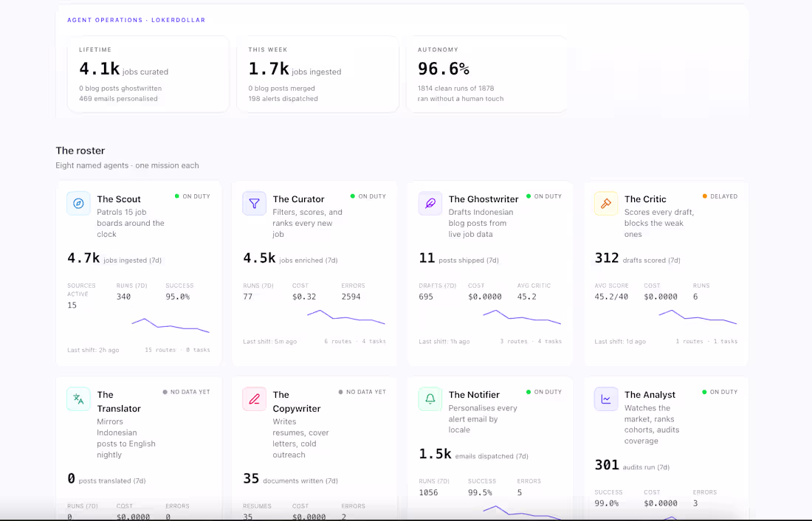This screenshot has height=521, width=812.
Task: Click The Notifier success 99.5% value
Action: click(480, 492)
